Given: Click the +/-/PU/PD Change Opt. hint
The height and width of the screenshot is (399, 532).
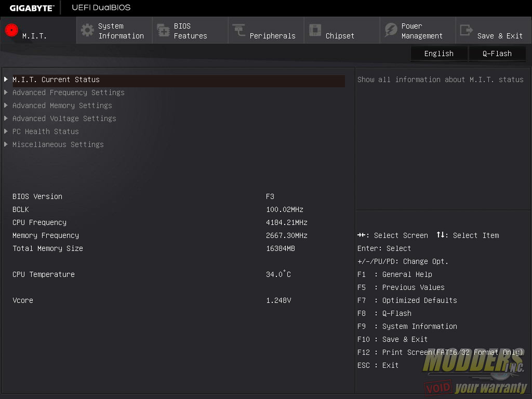Looking at the screenshot, I should tap(403, 261).
